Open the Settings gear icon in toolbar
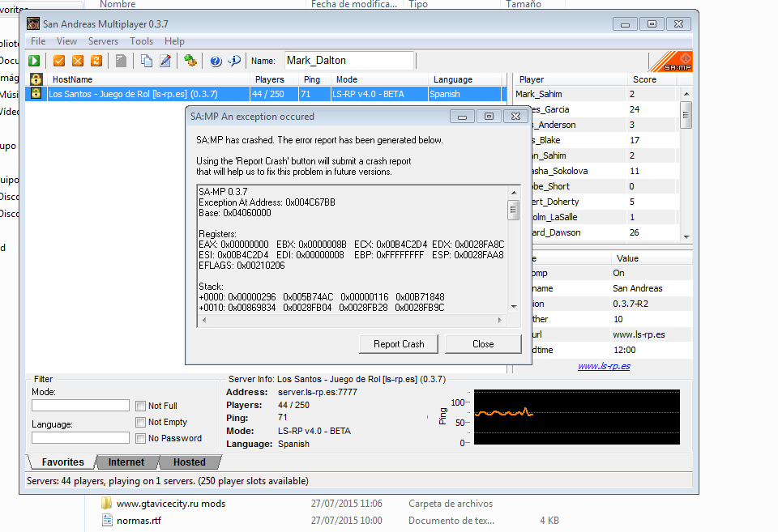778x532 pixels. (190, 61)
